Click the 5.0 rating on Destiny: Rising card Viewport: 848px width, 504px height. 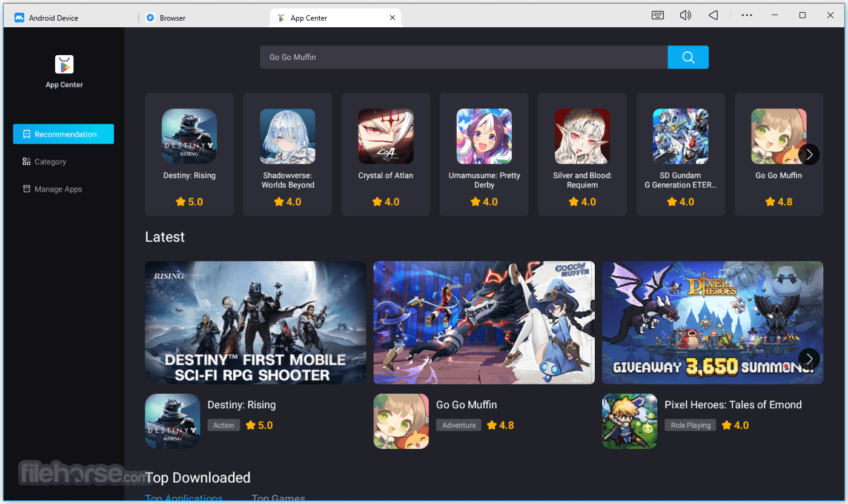click(x=189, y=202)
